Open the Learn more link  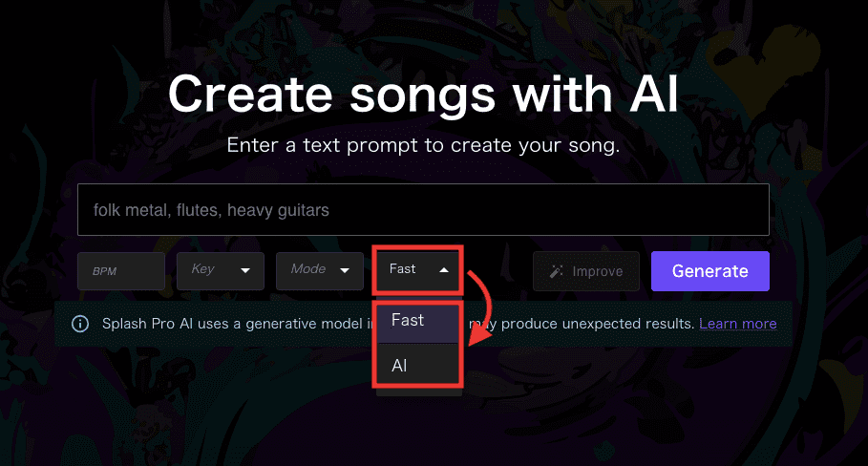point(738,324)
